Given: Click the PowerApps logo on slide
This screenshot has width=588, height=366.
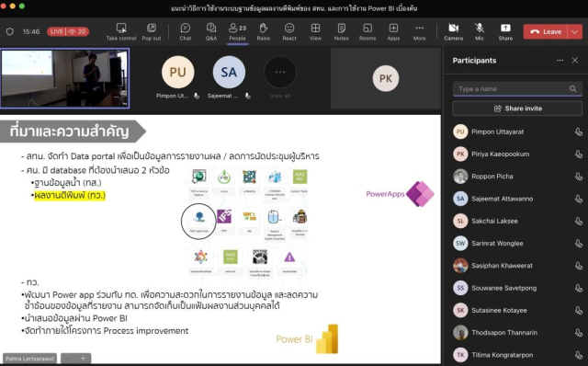Looking at the screenshot, I should [401, 194].
